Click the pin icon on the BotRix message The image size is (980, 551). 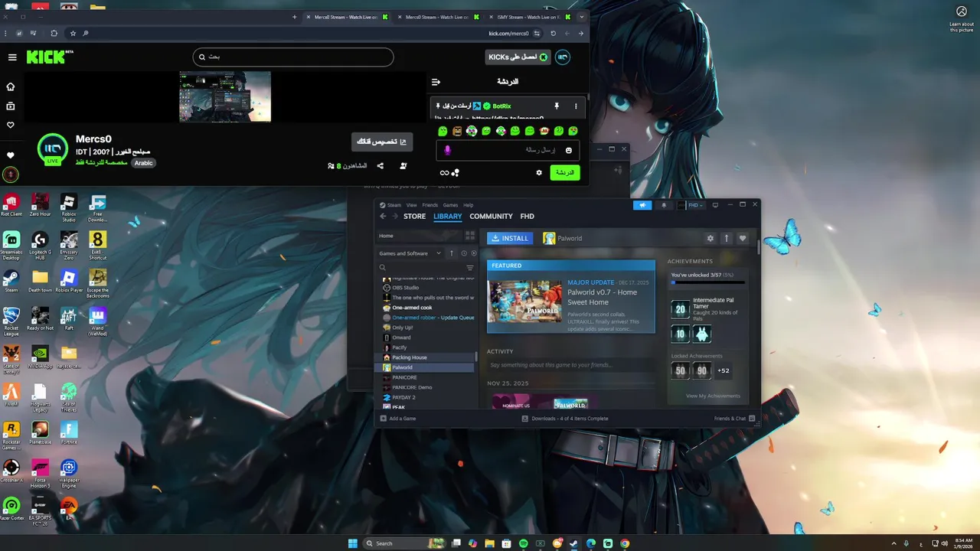coord(557,106)
